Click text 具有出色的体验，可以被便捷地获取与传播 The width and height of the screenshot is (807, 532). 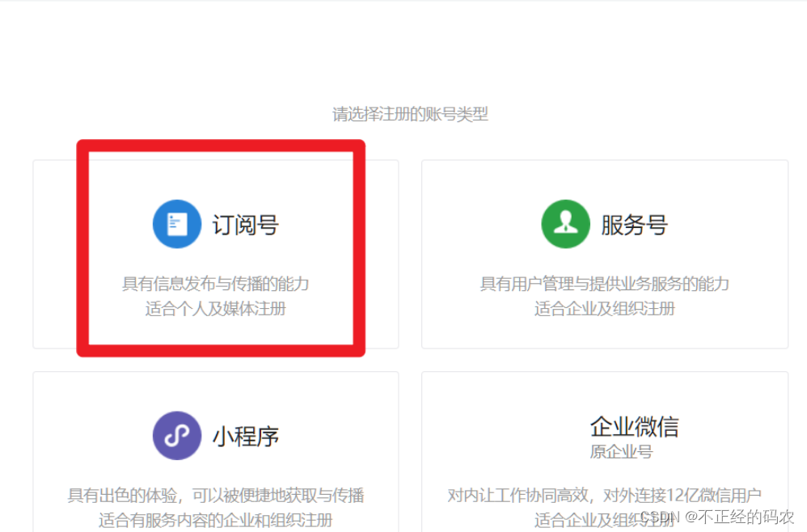[216, 495]
